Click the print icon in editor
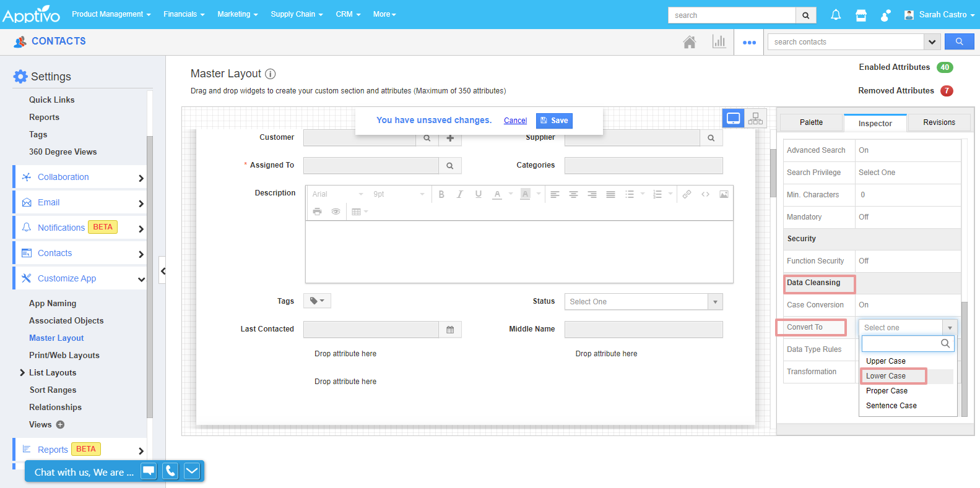The width and height of the screenshot is (980, 488). [x=317, y=212]
